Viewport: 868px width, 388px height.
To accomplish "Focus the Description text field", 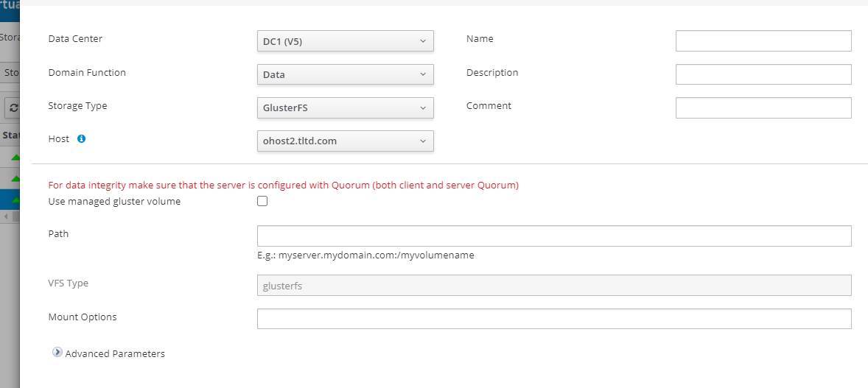I will pos(763,74).
